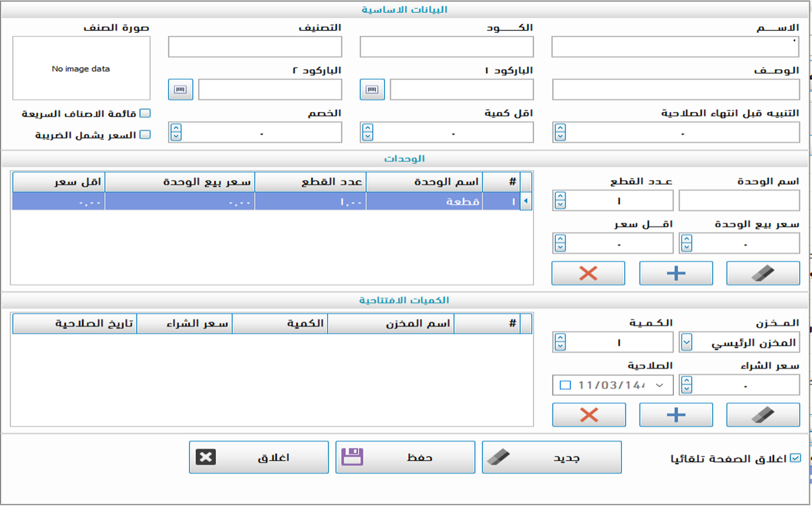Click the barcode 2 scan icon

180,90
